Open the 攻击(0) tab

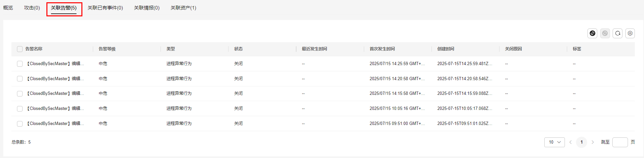point(32,8)
